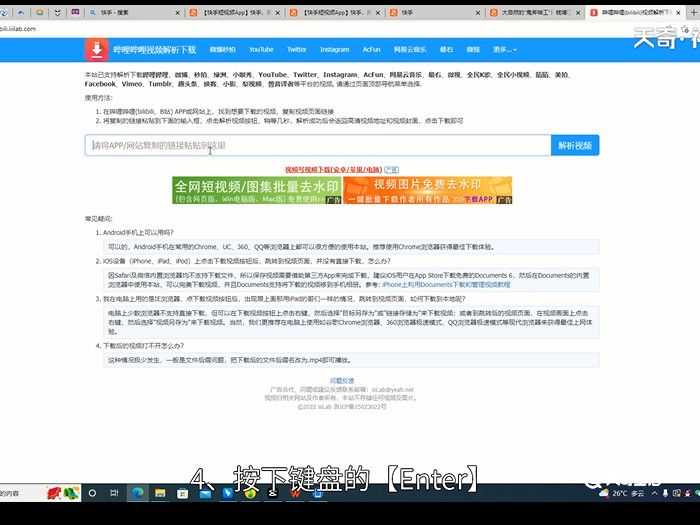The height and width of the screenshot is (525, 700).
Task: Open the Instagram parser nav link
Action: point(334,50)
